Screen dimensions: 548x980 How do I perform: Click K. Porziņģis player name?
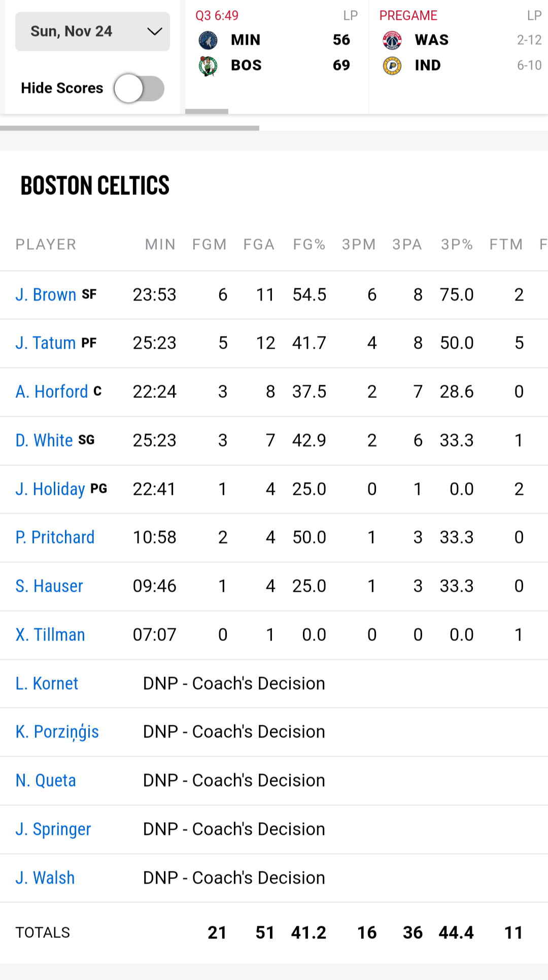tap(57, 732)
